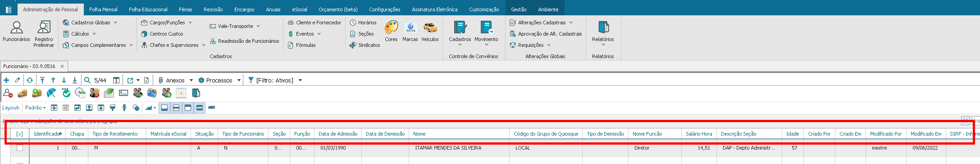Click the magnifier search icon
The height and width of the screenshot is (164, 980).
87,80
